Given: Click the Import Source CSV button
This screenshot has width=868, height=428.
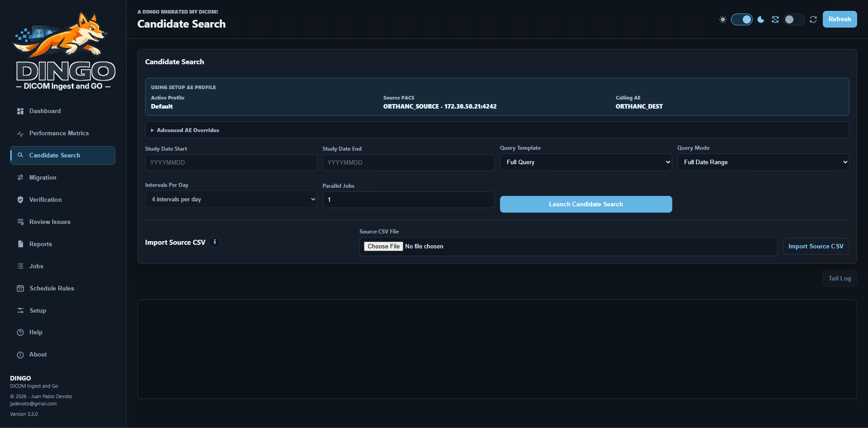Looking at the screenshot, I should [816, 247].
